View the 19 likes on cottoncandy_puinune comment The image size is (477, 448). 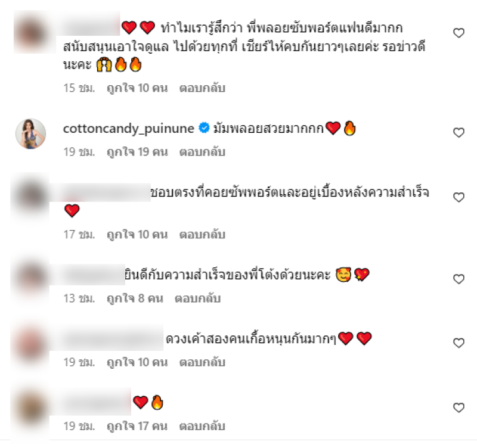(x=137, y=152)
